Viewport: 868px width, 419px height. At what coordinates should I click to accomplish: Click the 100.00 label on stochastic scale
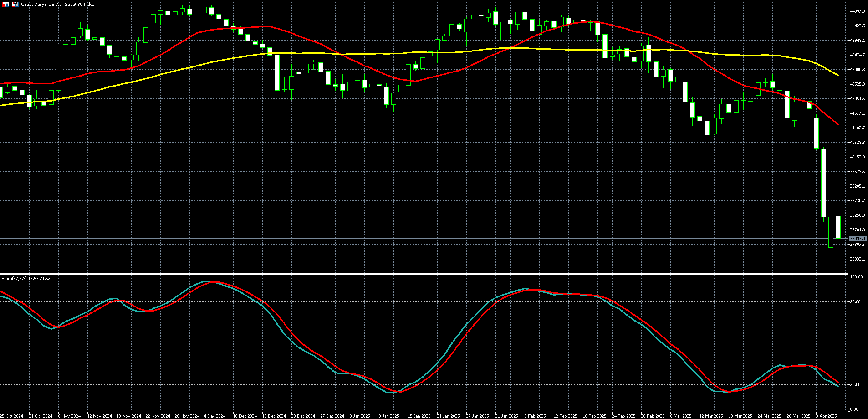coord(856,277)
